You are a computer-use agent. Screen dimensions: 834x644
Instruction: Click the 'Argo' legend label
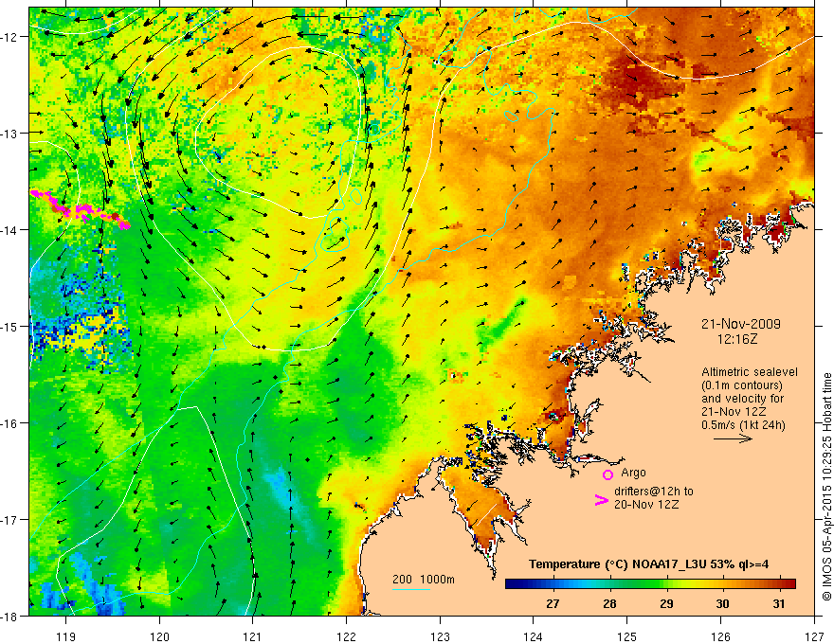633,473
